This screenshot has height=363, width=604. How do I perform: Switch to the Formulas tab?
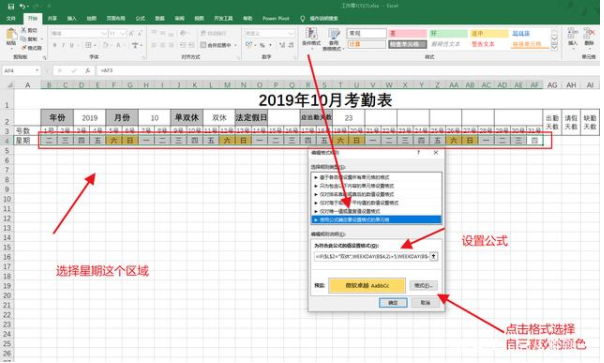[x=140, y=18]
